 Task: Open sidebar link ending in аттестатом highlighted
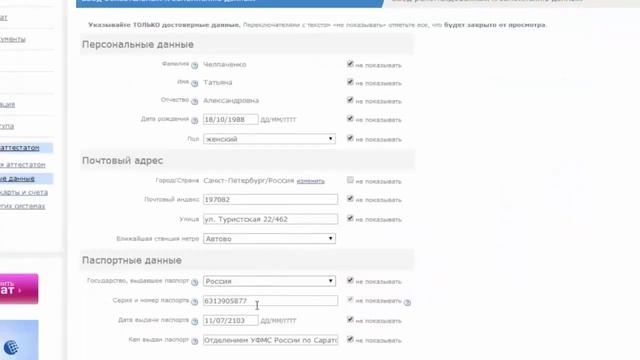pos(20,148)
